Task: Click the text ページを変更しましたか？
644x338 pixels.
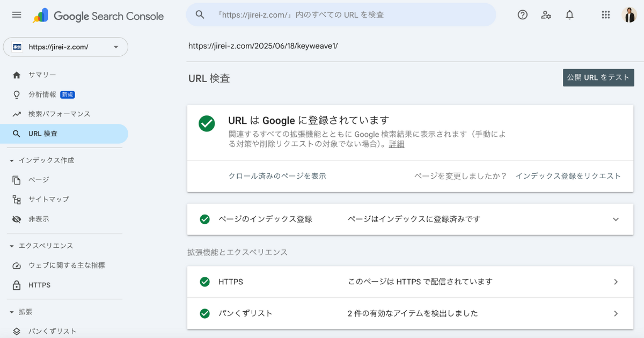Action: [461, 176]
